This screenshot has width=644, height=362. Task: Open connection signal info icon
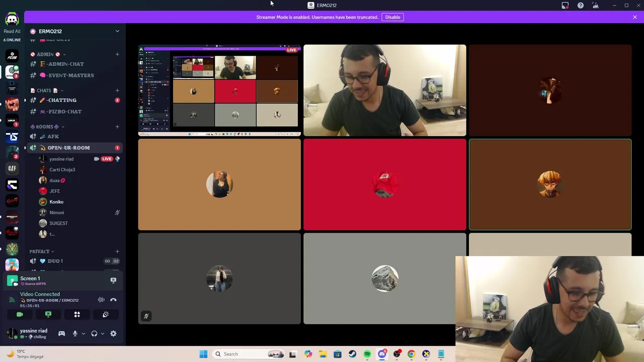coord(12,300)
